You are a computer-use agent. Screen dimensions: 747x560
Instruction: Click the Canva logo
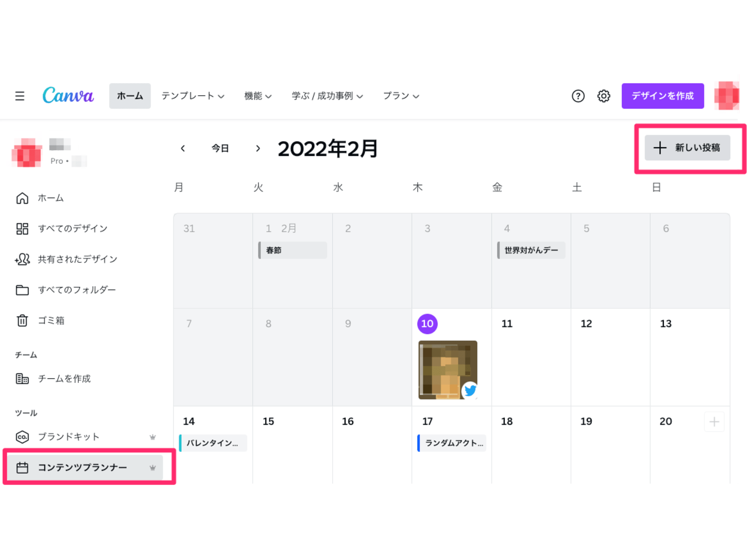(x=68, y=95)
